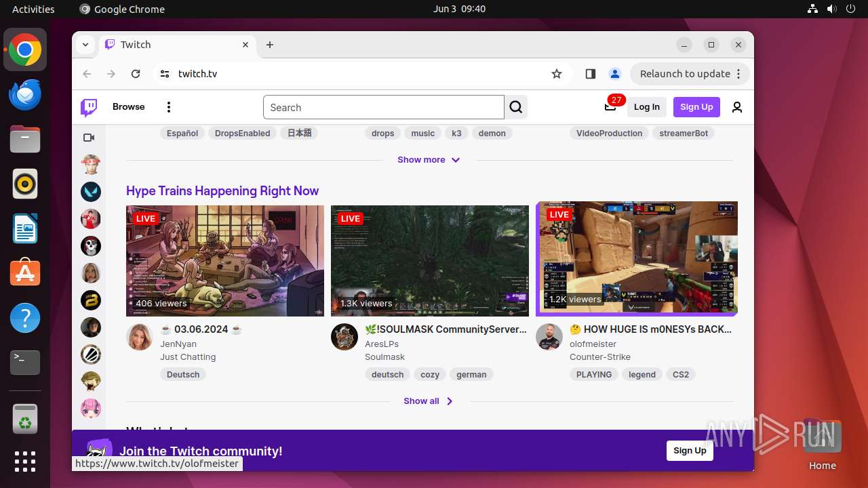Screen dimensions: 868x488
Task: Open Ubuntu Software from the dock
Action: click(x=25, y=273)
